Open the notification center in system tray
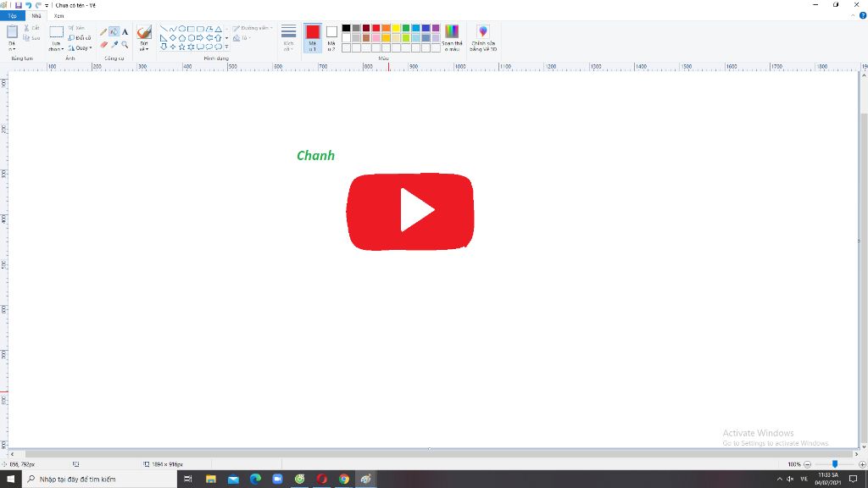The height and width of the screenshot is (488, 868). click(853, 480)
